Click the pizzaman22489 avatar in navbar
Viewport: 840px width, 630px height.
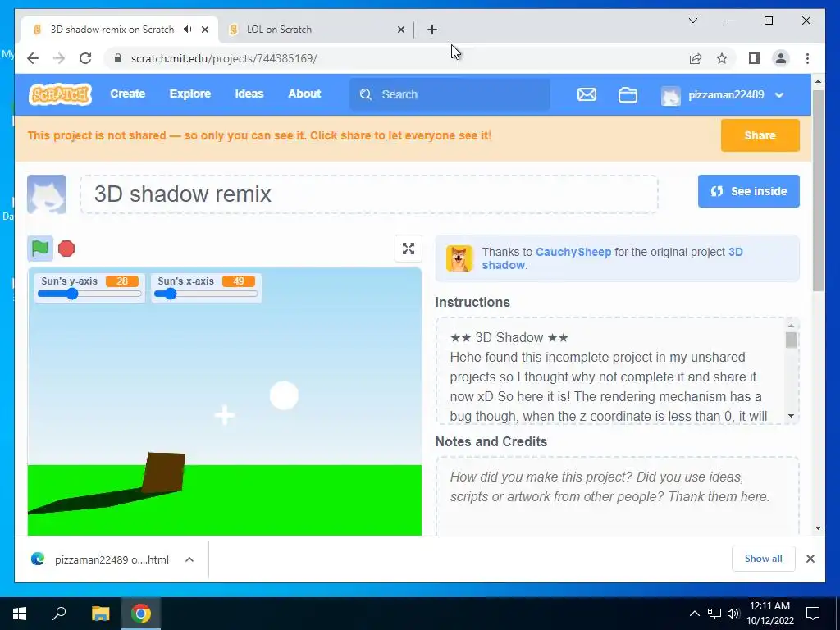pyautogui.click(x=671, y=95)
